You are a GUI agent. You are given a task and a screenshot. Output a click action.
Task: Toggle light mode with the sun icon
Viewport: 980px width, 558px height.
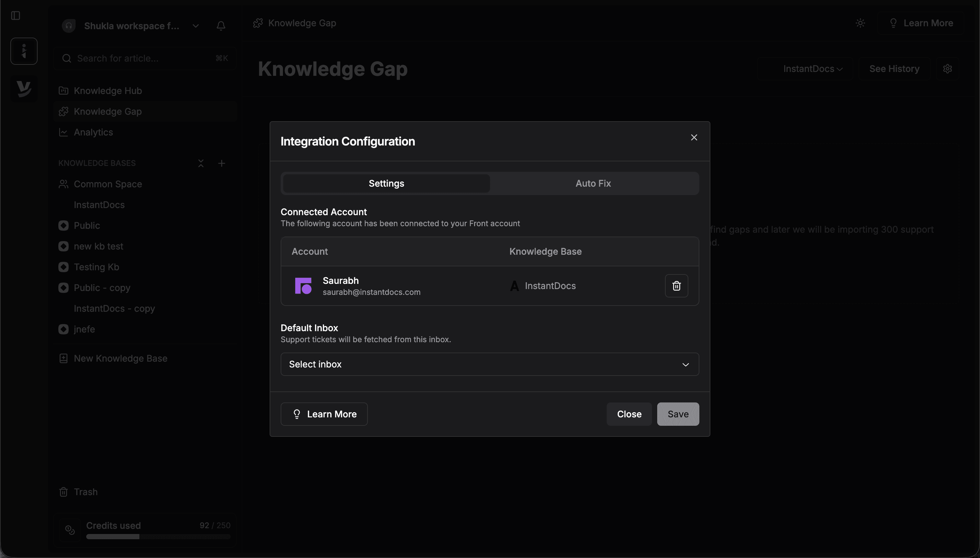tap(860, 23)
